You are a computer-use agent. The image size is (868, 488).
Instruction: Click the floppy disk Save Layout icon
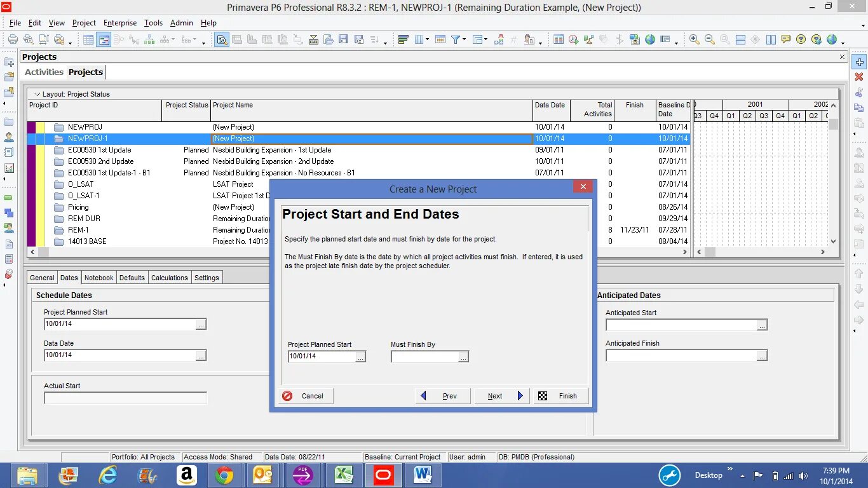click(342, 39)
